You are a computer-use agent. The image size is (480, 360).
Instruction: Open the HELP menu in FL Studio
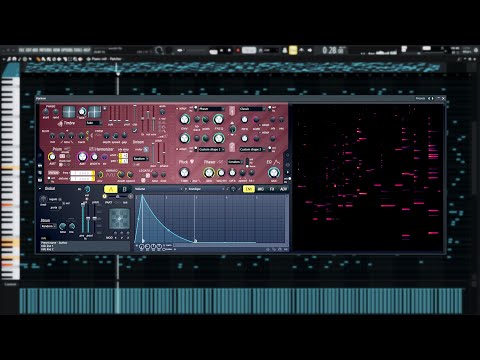click(87, 50)
